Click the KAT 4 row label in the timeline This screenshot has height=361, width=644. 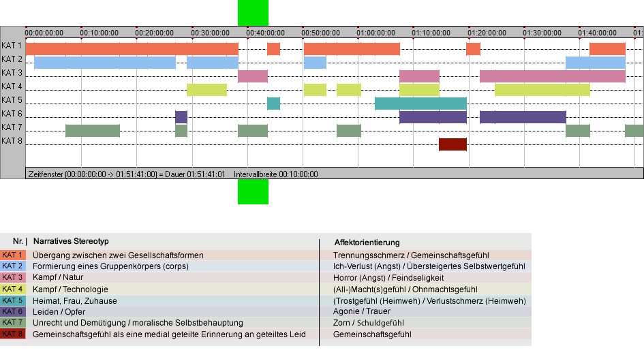click(12, 87)
